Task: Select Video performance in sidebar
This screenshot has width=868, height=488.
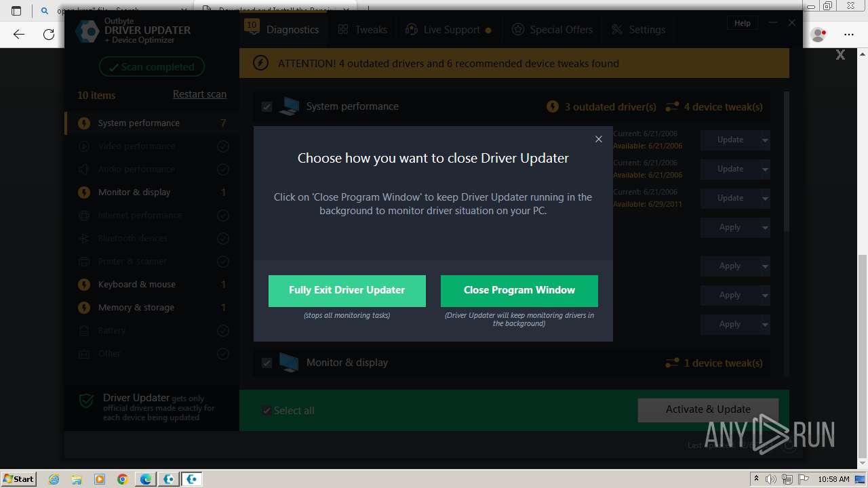Action: click(152, 146)
